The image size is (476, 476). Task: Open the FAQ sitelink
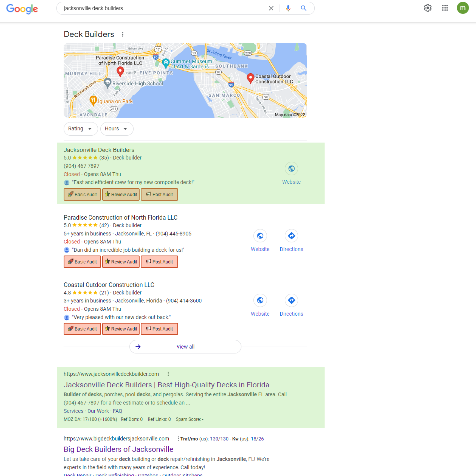tap(118, 411)
